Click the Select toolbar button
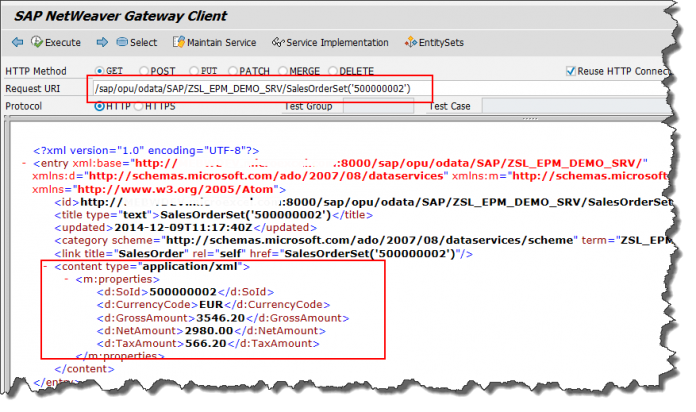 136,42
